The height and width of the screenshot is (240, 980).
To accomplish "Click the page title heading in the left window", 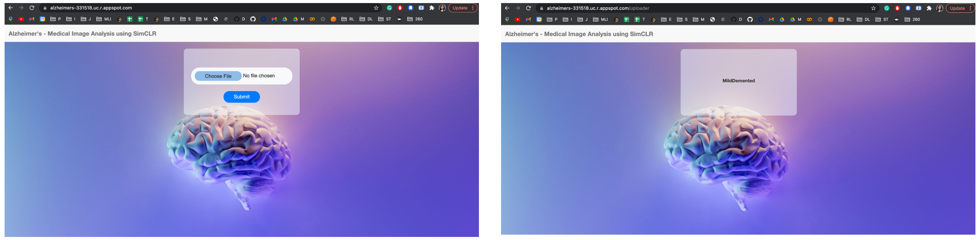I will coord(82,34).
